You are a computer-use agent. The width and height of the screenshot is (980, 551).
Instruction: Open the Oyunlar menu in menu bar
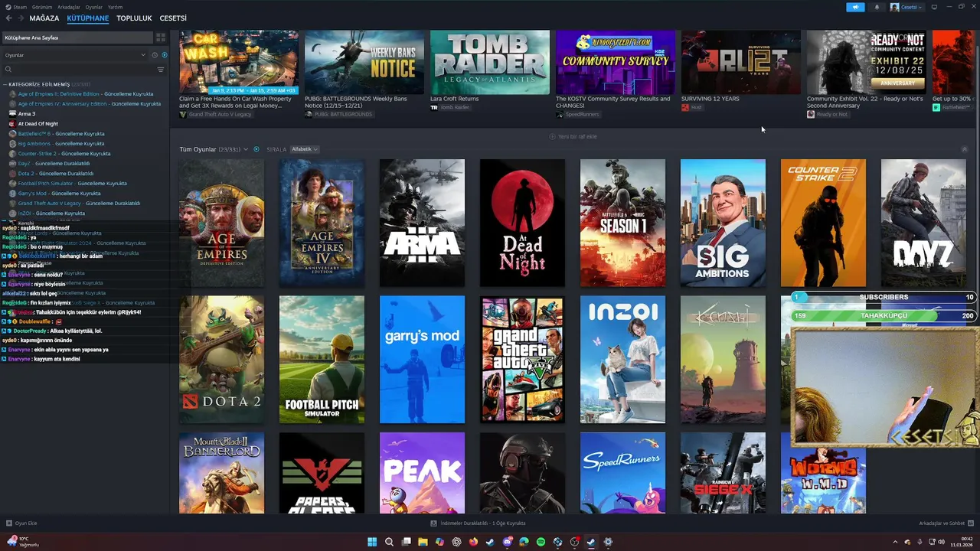point(93,7)
